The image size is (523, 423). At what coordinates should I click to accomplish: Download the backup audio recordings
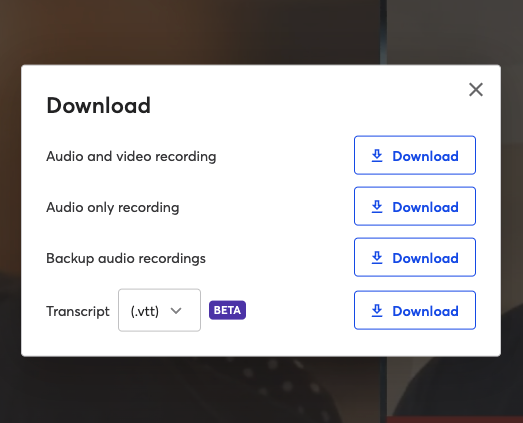(x=415, y=257)
